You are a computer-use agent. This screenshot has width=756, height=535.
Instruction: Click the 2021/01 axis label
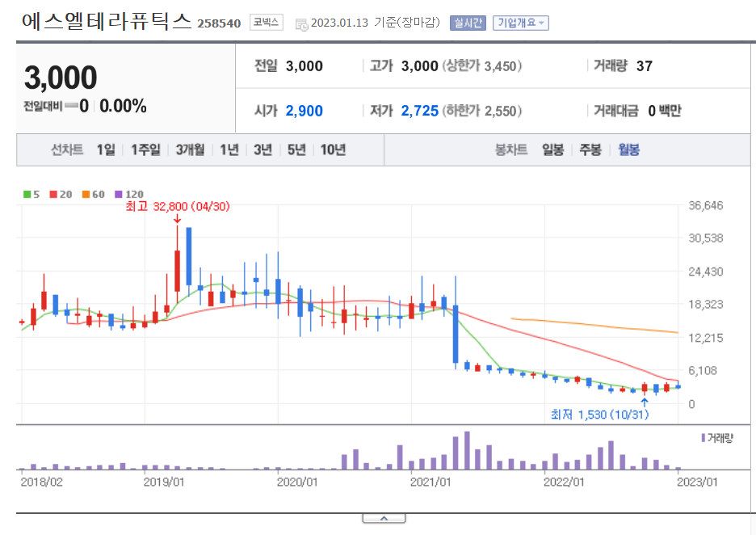(430, 482)
